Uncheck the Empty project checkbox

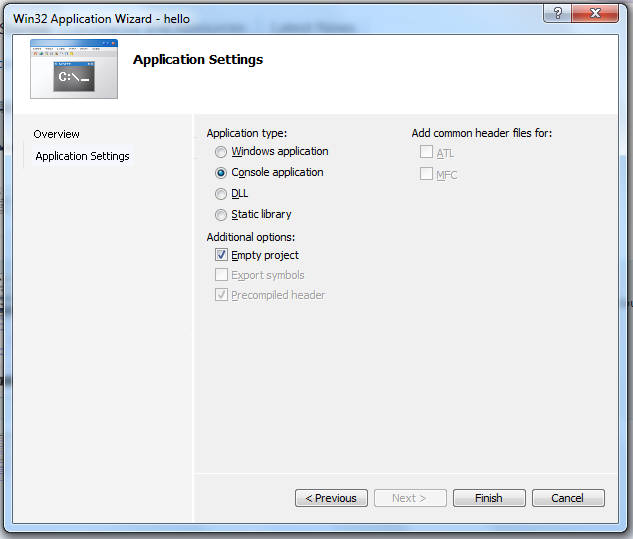coord(222,255)
